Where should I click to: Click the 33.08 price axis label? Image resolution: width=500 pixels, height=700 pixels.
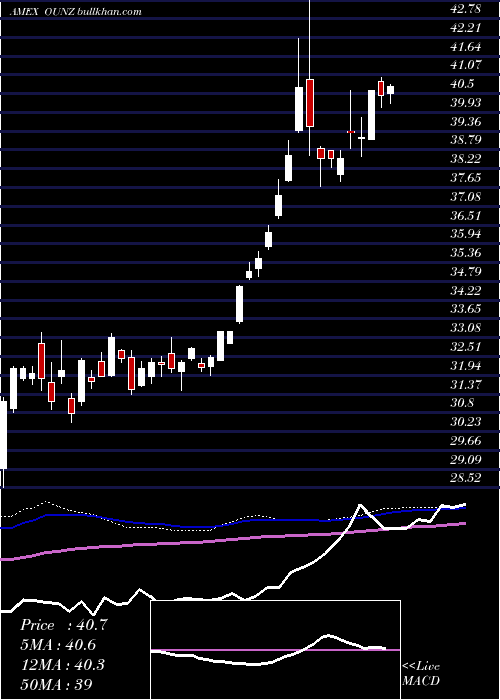click(x=466, y=328)
